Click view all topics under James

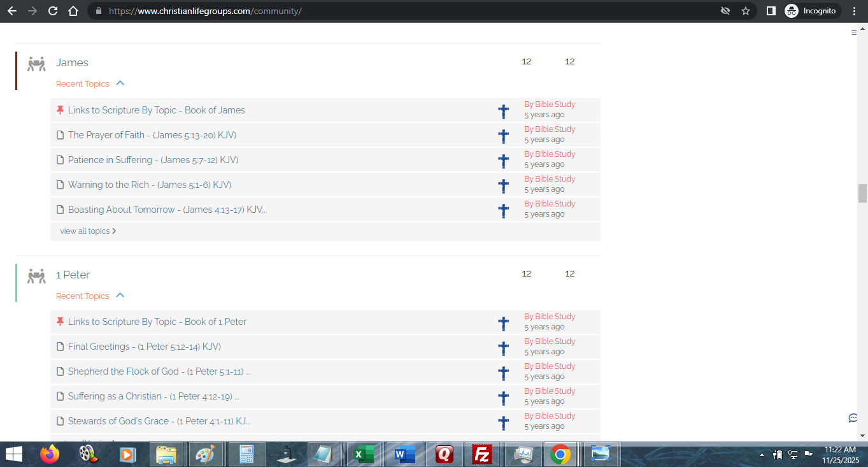tap(88, 231)
